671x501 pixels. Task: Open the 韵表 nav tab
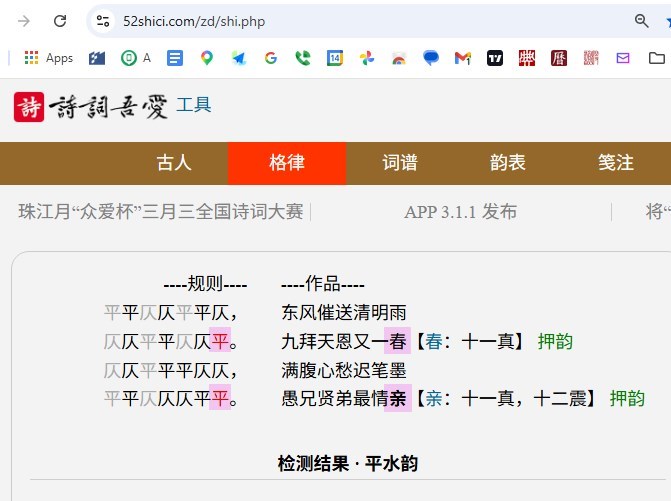point(508,163)
